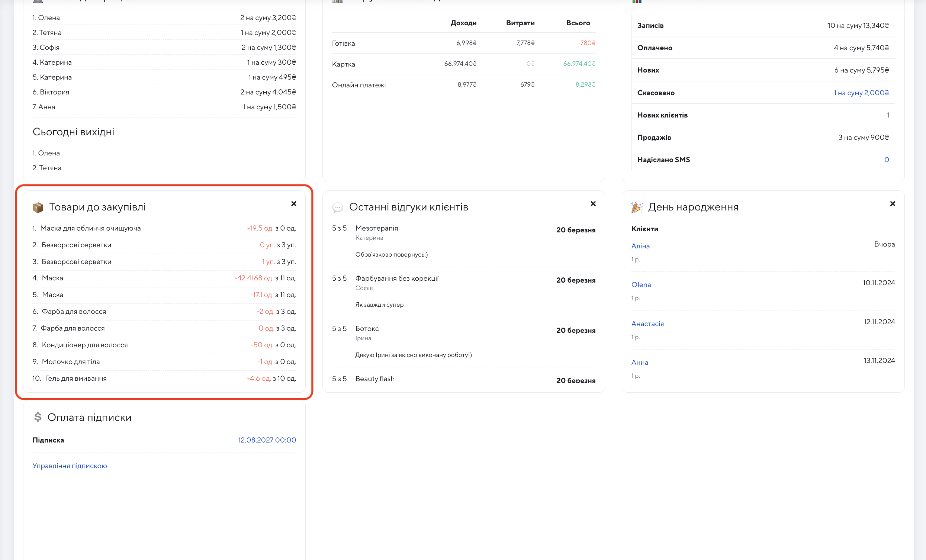Screen dimensions: 926x560
Task: Open client Olena birthday profile
Action: pyautogui.click(x=641, y=284)
